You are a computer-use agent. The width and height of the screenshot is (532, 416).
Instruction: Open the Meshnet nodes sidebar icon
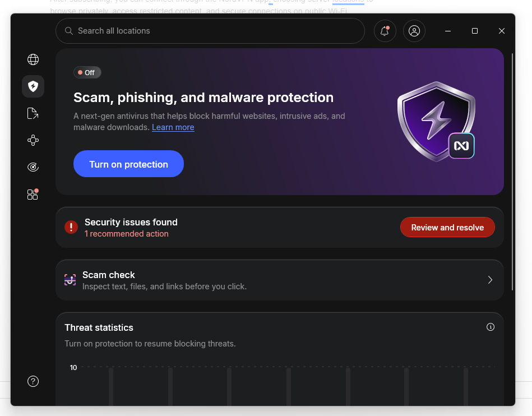pyautogui.click(x=33, y=140)
